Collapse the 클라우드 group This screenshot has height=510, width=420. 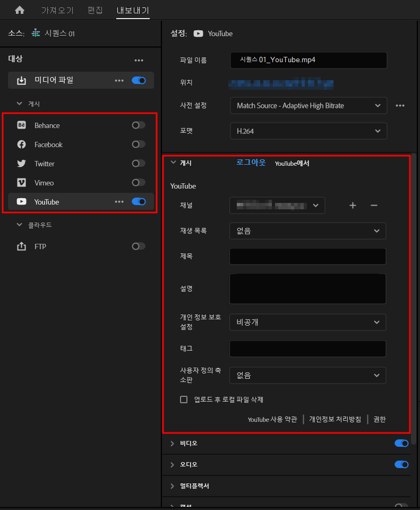click(20, 225)
